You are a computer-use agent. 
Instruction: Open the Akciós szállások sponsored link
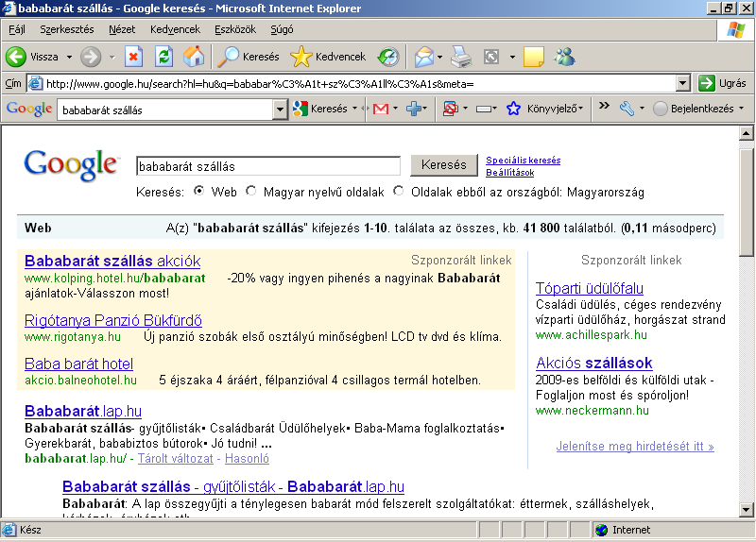(594, 363)
